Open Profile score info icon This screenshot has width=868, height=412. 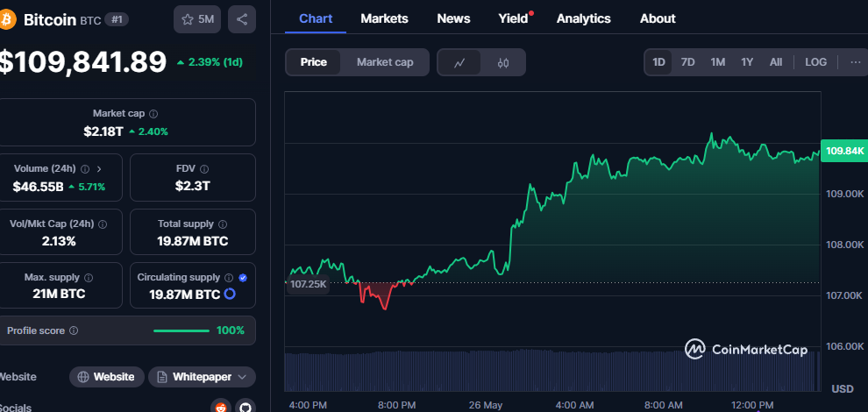[74, 330]
